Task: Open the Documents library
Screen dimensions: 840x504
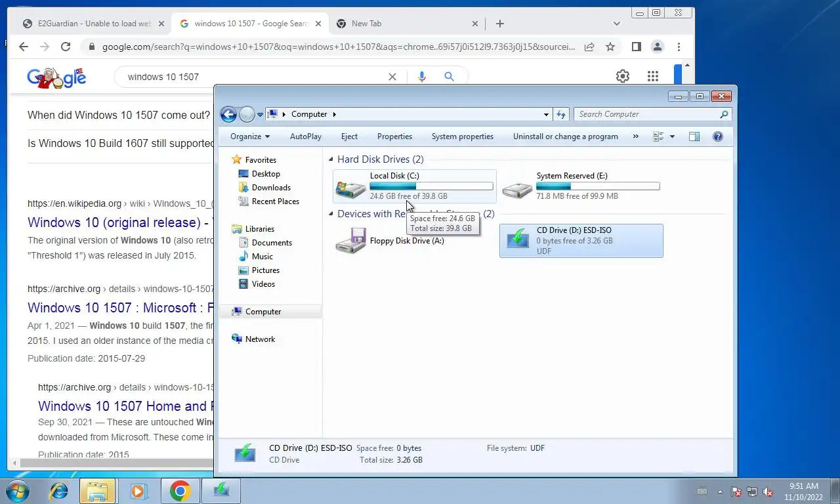Action: click(x=272, y=243)
